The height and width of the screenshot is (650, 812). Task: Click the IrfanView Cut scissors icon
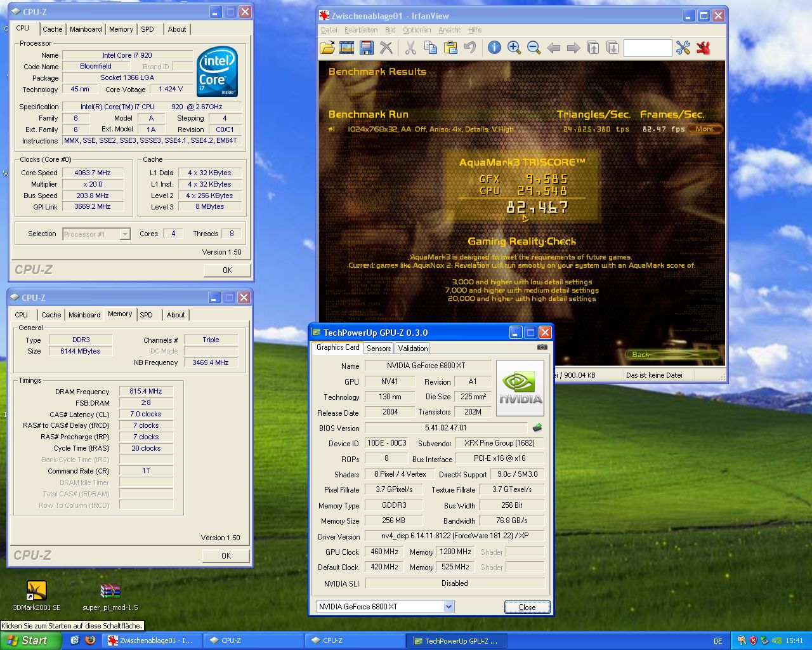click(410, 48)
